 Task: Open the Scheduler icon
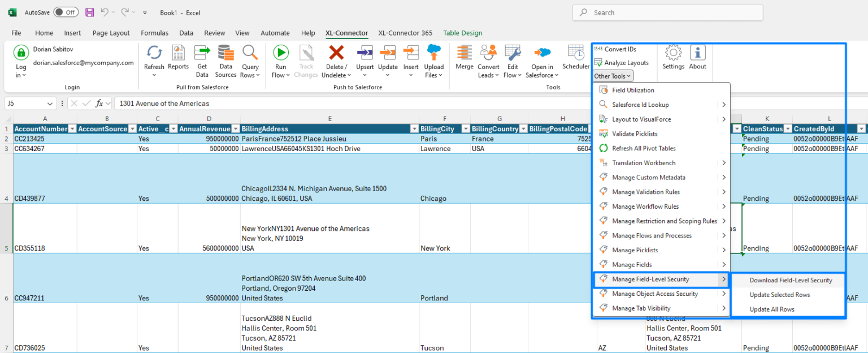(x=576, y=53)
